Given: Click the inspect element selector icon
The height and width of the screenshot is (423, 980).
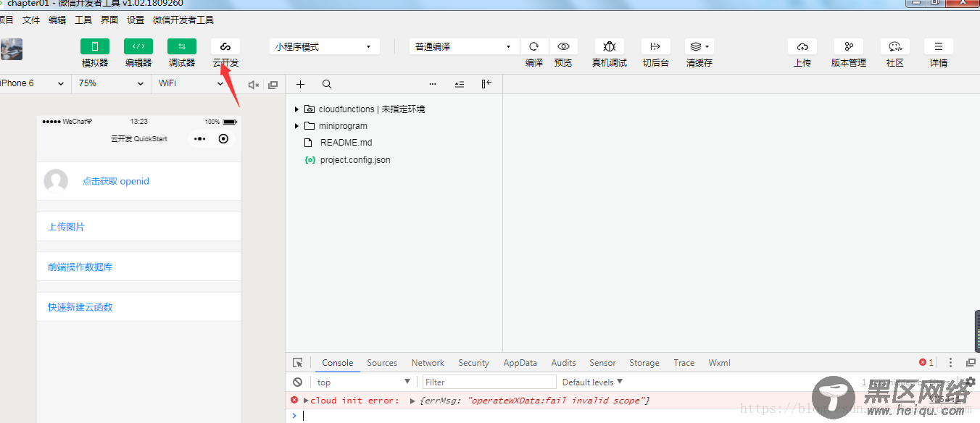Looking at the screenshot, I should pos(298,363).
